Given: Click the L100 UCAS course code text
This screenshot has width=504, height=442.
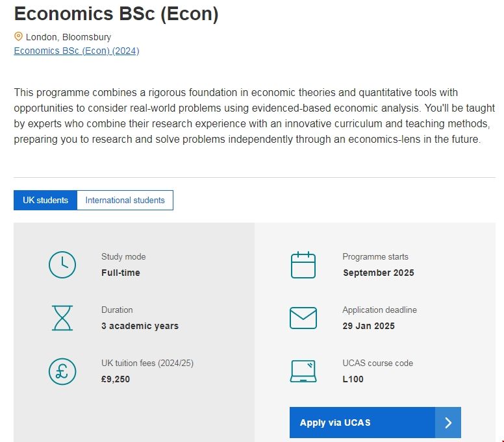Looking at the screenshot, I should 353,379.
